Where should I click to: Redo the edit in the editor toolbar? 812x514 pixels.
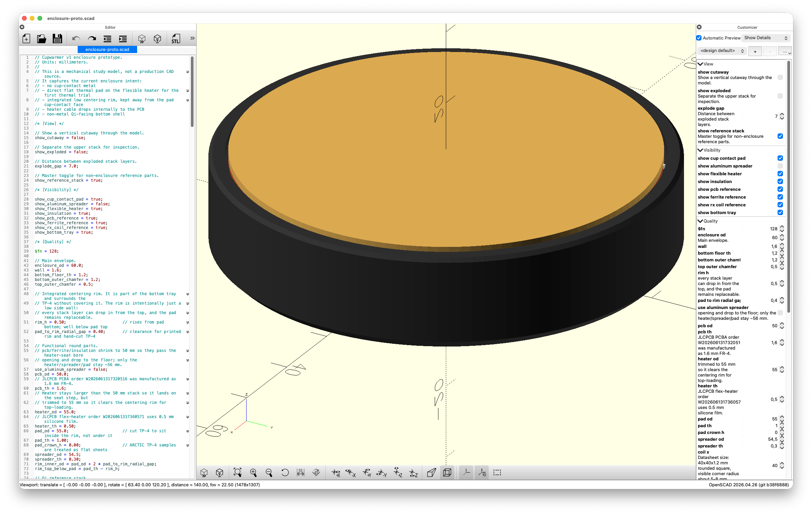click(92, 39)
